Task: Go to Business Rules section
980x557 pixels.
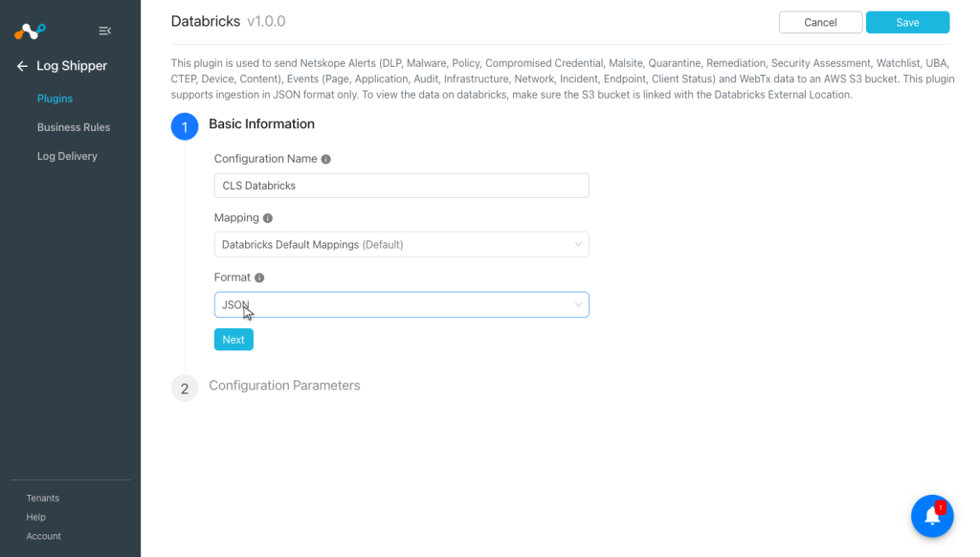Action: (74, 127)
